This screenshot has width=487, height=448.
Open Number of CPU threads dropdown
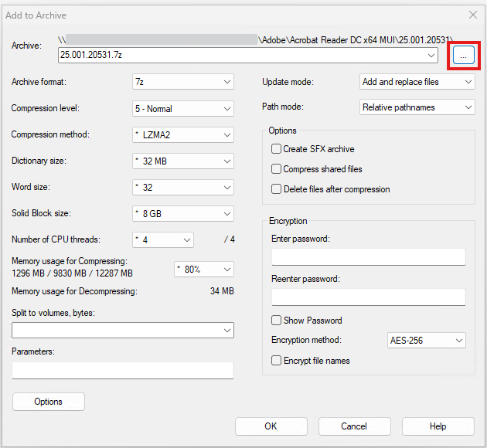163,240
